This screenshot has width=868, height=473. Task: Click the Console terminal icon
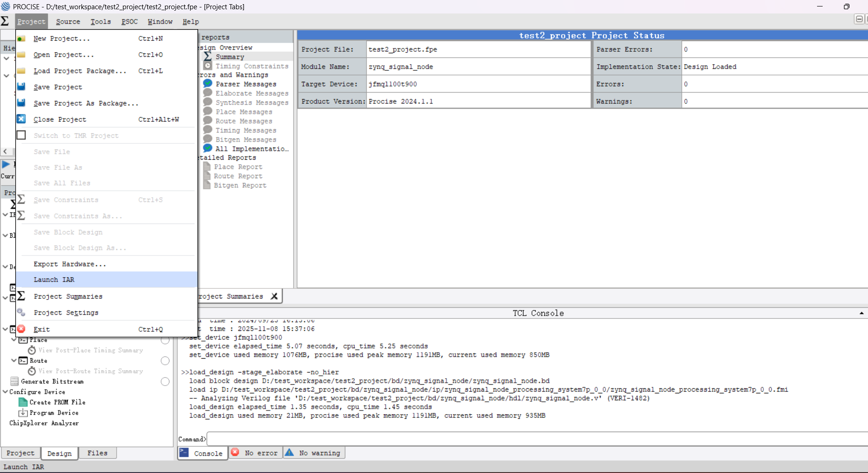click(184, 453)
